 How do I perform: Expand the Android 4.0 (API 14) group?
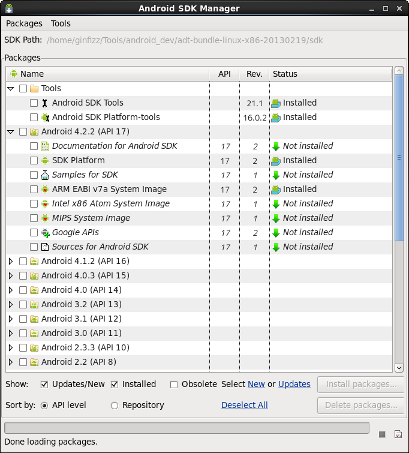pos(11,290)
